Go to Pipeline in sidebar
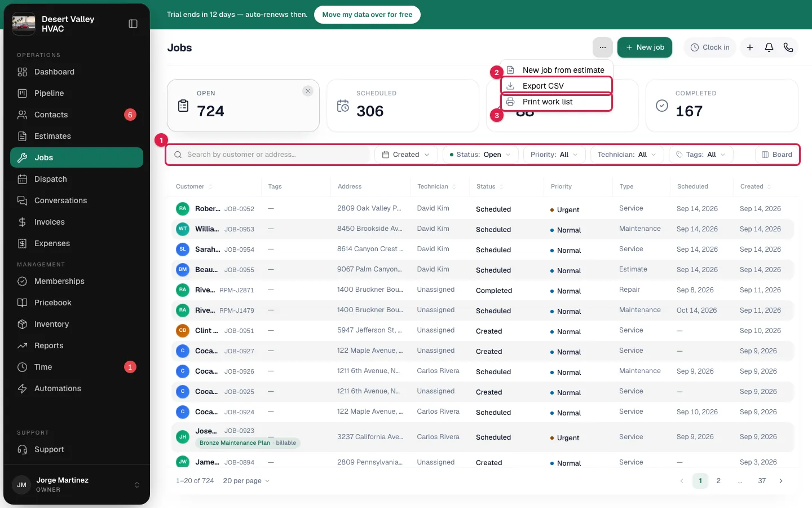 pos(77,93)
